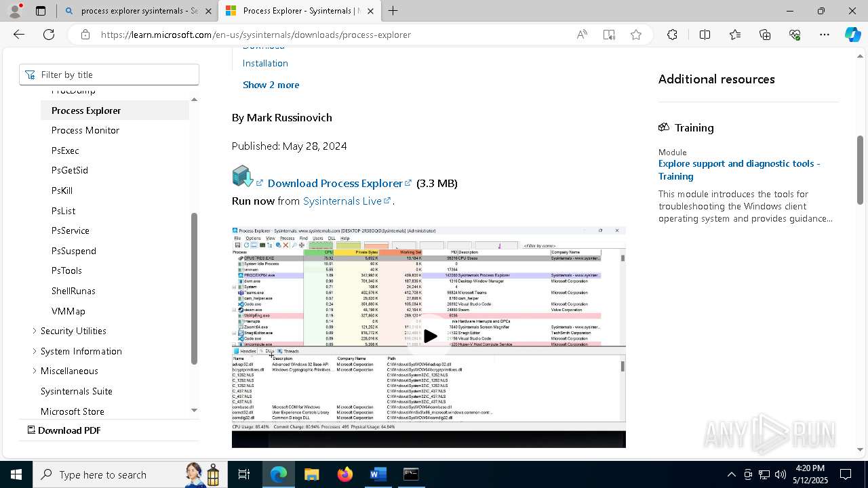The width and height of the screenshot is (868, 488).
Task: Open PsExec page in sidebar
Action: click(65, 150)
